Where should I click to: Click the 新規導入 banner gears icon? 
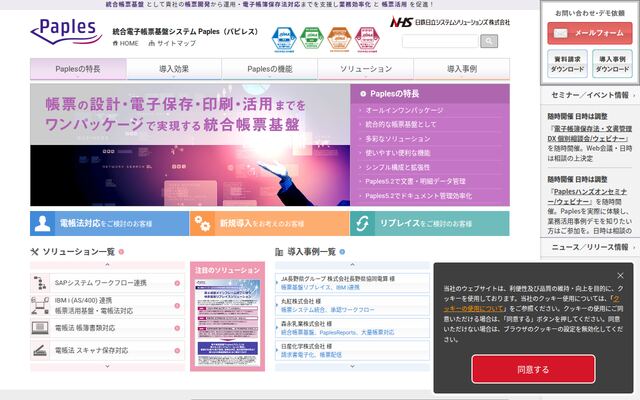[x=202, y=223]
